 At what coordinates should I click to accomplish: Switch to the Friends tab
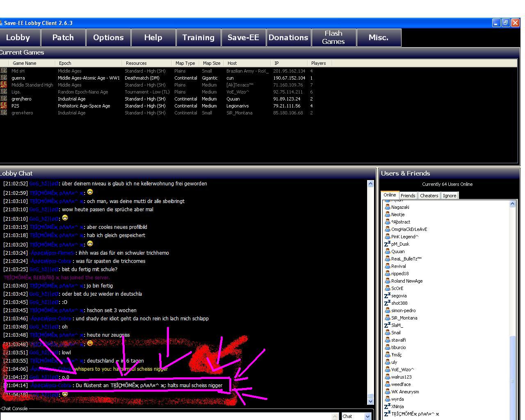coord(408,196)
